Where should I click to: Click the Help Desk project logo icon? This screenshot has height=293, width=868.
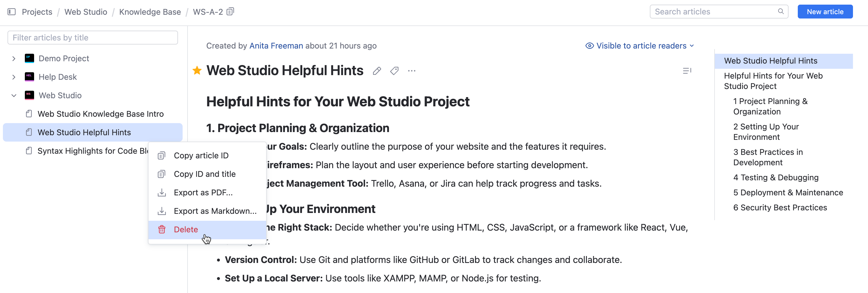(30, 77)
